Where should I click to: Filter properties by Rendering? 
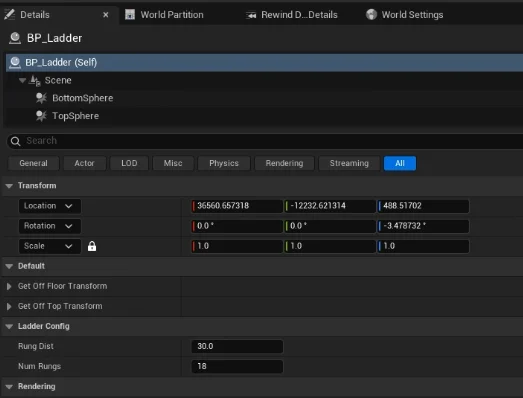pos(284,163)
